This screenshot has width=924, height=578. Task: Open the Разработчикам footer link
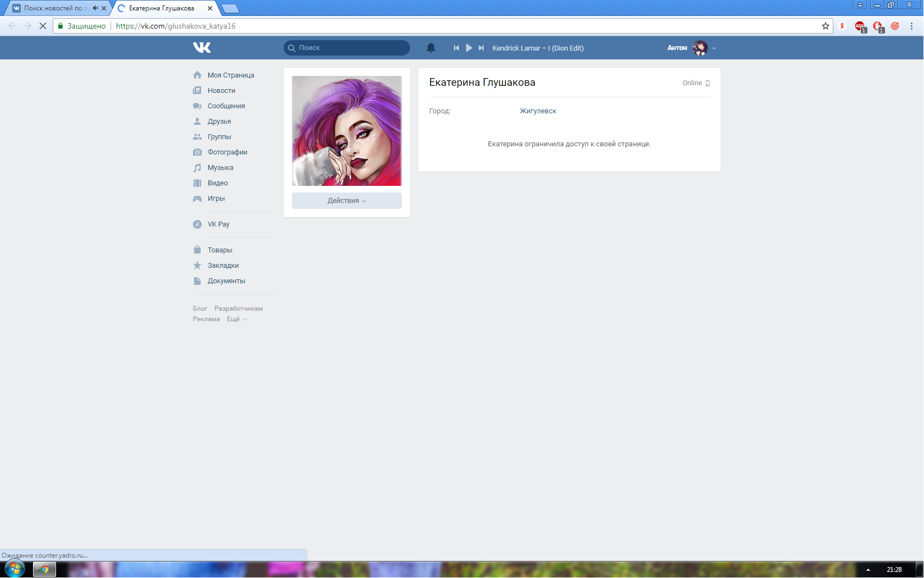click(238, 309)
